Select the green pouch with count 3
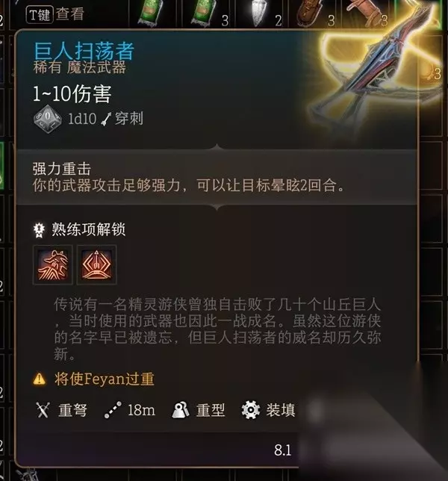 tap(204, 13)
